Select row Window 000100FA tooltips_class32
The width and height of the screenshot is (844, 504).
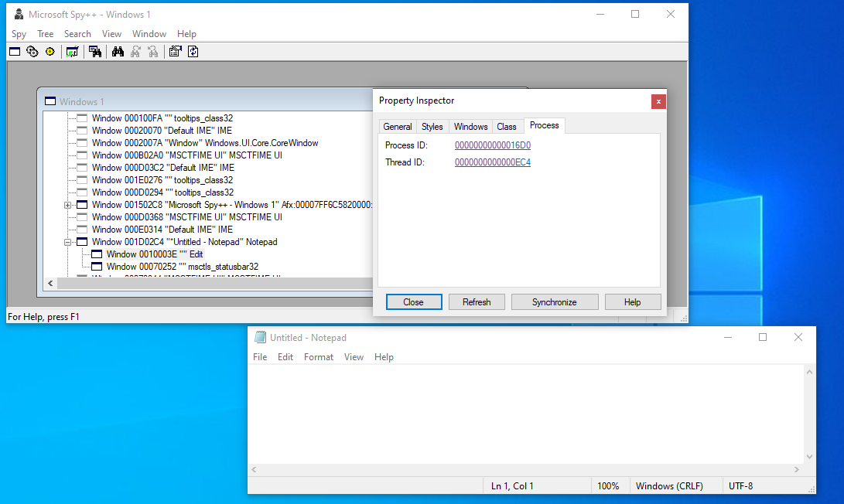(x=162, y=118)
